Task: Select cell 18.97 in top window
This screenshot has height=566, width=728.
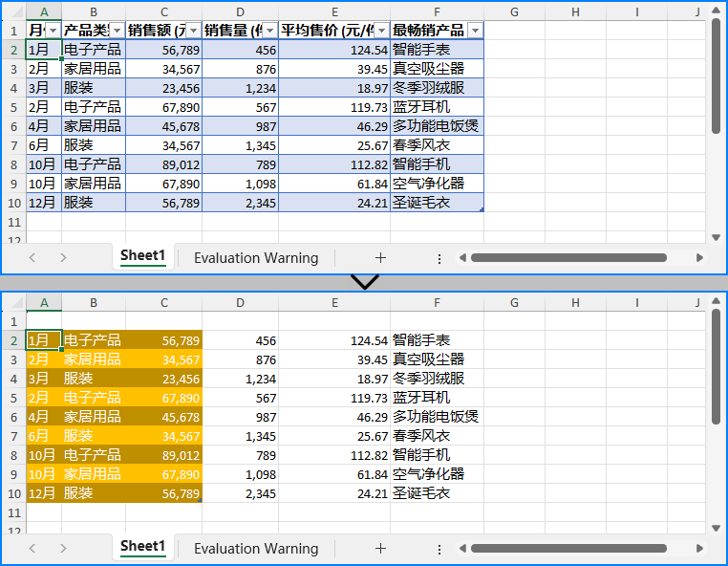Action: click(334, 88)
